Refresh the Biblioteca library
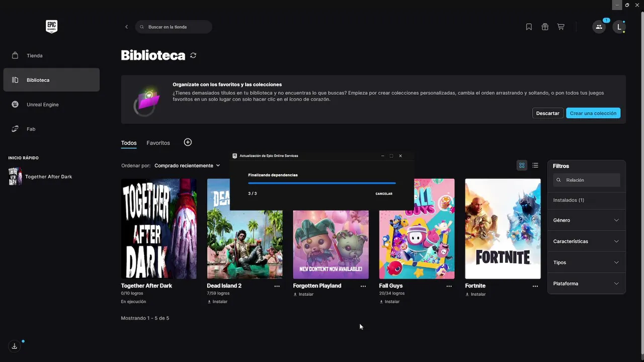Screen dimensions: 644x362 click(193, 55)
